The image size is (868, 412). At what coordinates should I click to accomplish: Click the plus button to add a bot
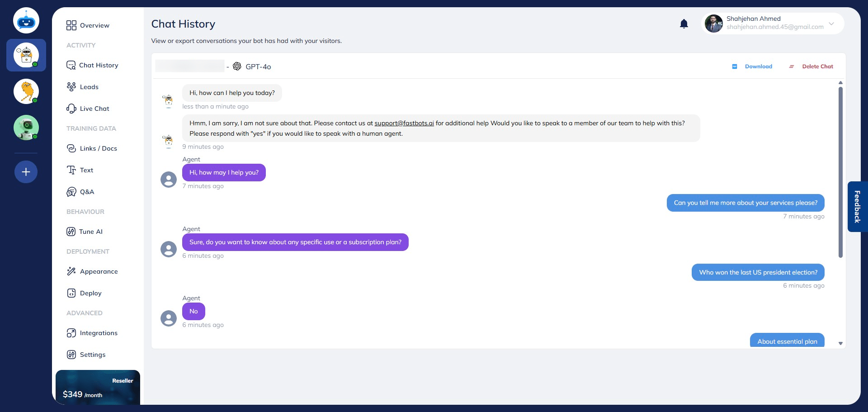tap(26, 171)
